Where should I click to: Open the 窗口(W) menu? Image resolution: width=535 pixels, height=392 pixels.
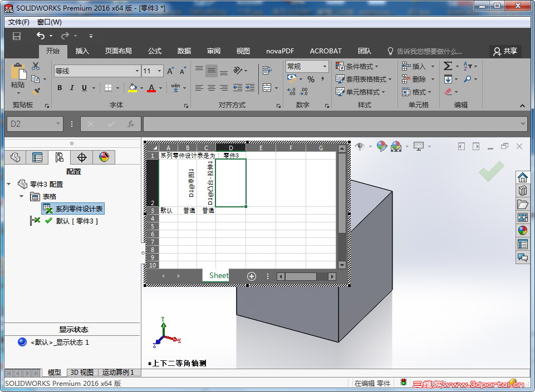[x=50, y=22]
